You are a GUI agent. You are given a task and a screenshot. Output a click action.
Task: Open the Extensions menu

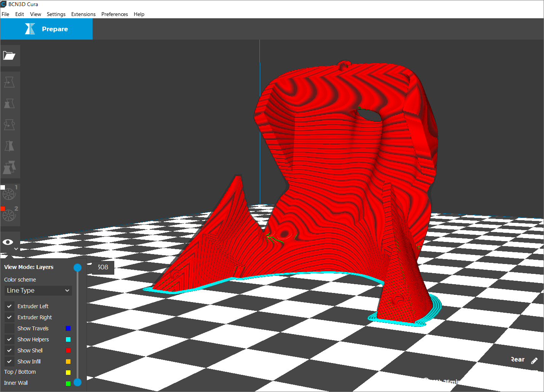click(83, 14)
